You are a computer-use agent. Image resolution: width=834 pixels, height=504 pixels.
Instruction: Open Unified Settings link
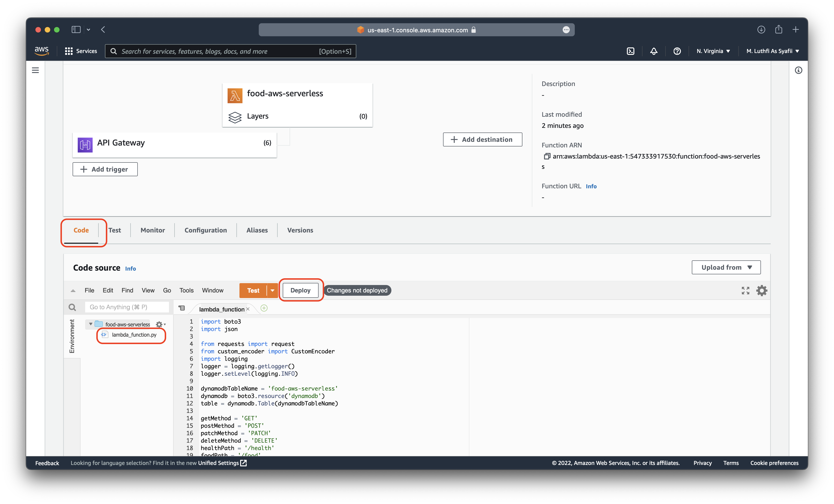click(x=222, y=463)
